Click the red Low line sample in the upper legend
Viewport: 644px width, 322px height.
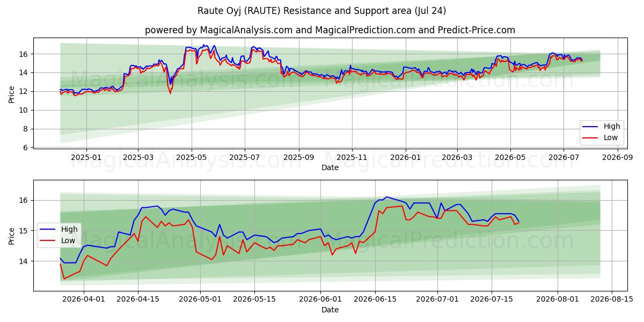591,138
